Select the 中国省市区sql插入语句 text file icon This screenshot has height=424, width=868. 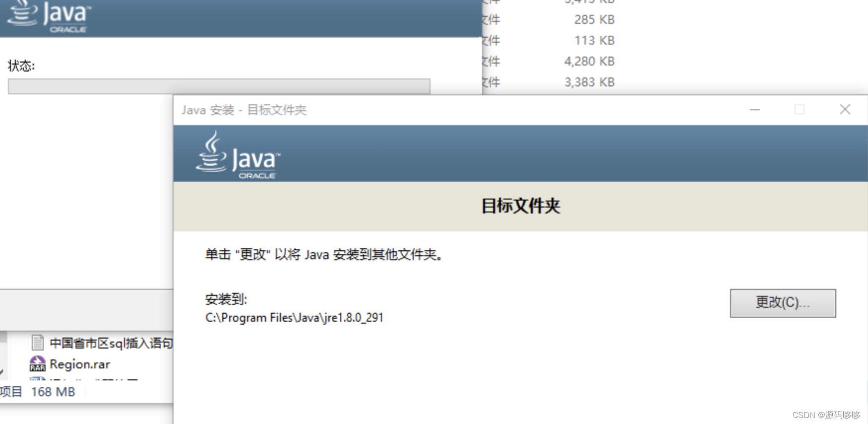point(38,343)
